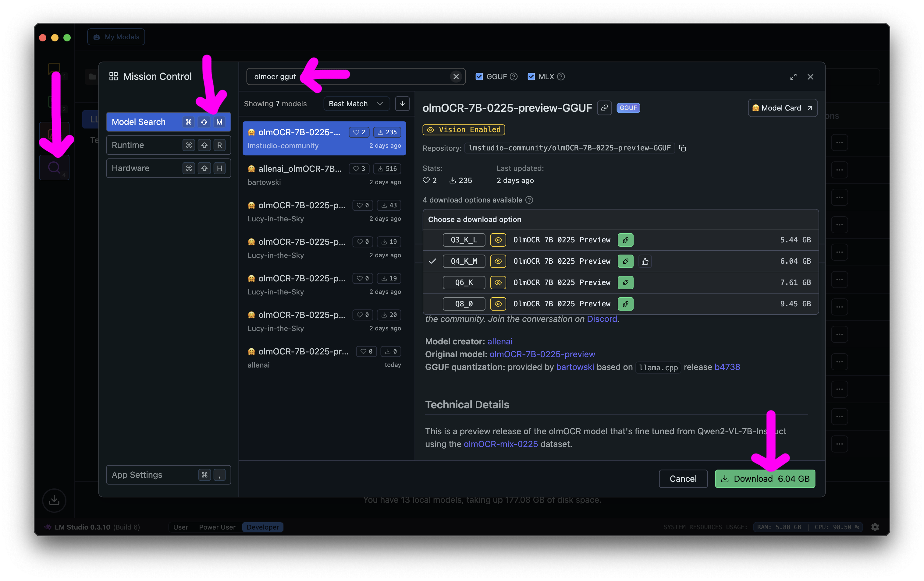Click the vision eye icon for Q4_K_M
This screenshot has height=581, width=924.
pos(498,261)
